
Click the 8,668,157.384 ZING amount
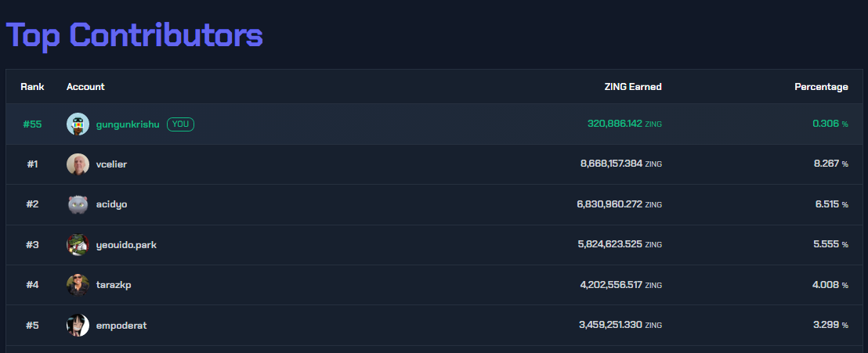(x=621, y=164)
